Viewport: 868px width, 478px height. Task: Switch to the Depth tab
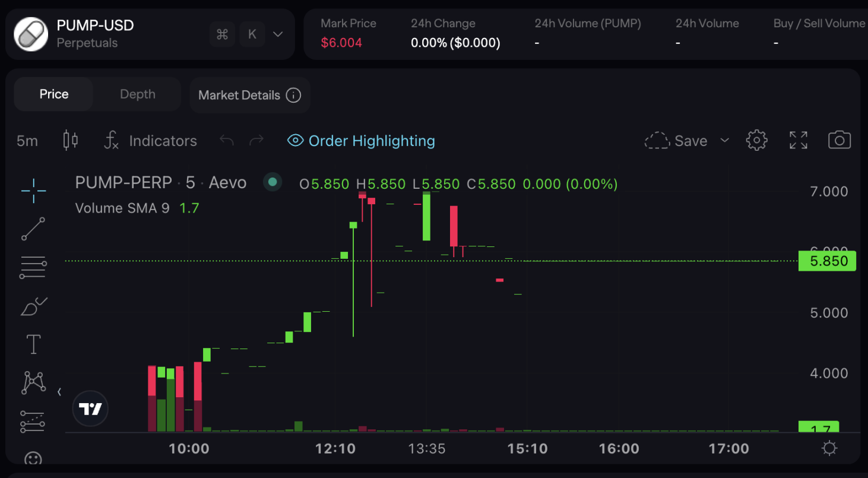point(137,94)
